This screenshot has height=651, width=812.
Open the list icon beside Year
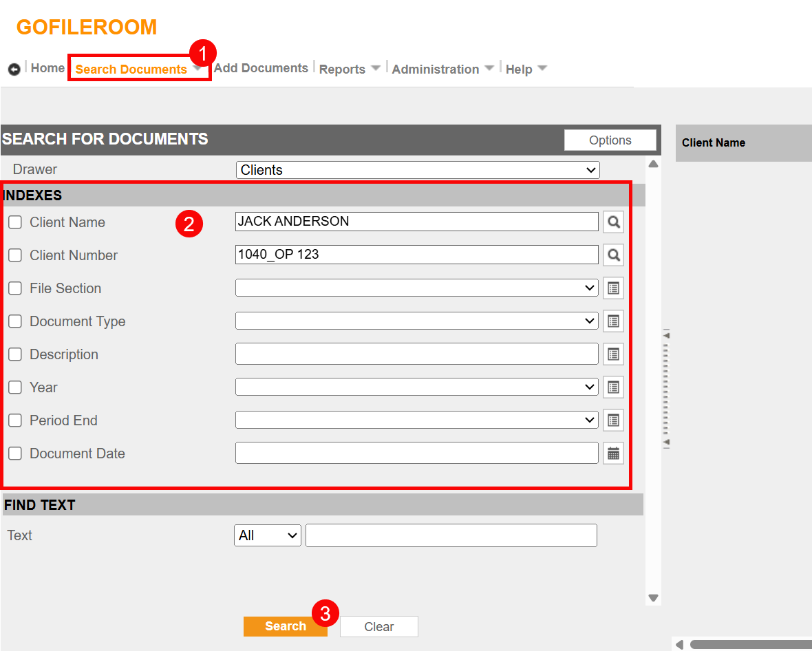coord(613,387)
